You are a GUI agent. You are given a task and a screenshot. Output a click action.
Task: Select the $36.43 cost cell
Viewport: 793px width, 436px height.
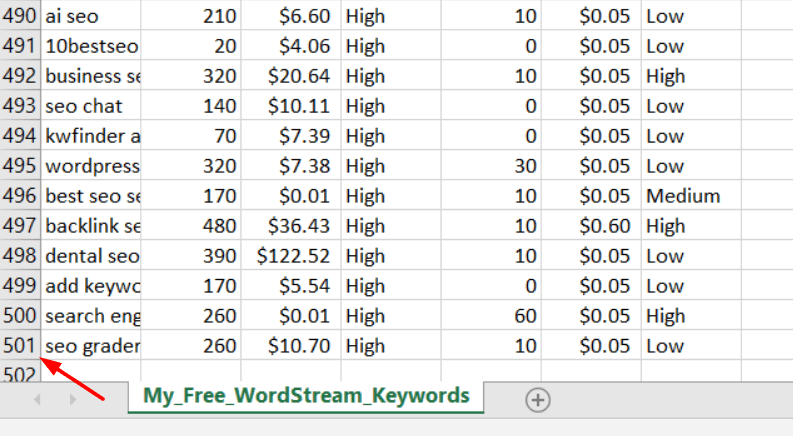(x=291, y=226)
